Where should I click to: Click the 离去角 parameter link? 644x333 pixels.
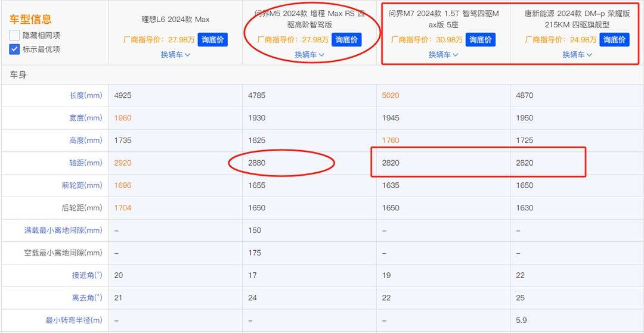coord(87,298)
